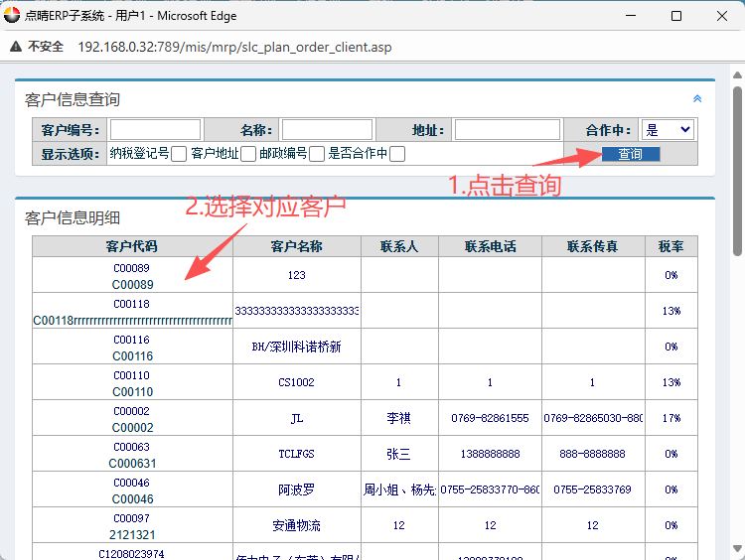Click into the 地址 input box
The height and width of the screenshot is (560, 745).
tap(507, 130)
